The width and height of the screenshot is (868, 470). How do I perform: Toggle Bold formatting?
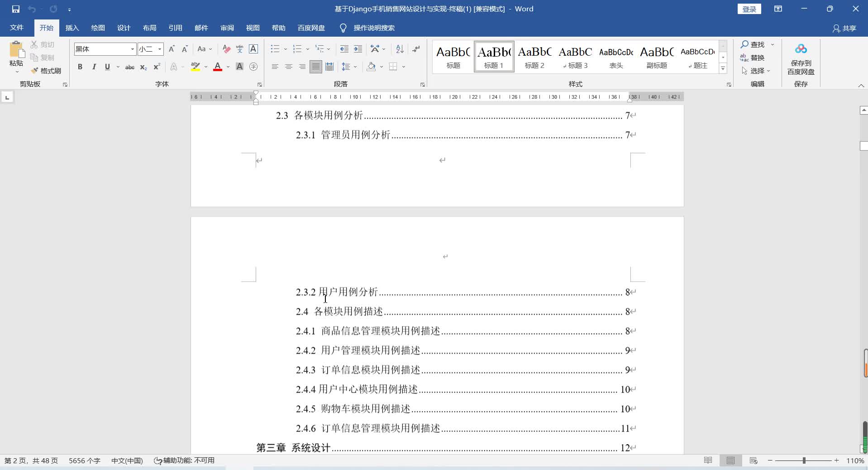point(80,67)
